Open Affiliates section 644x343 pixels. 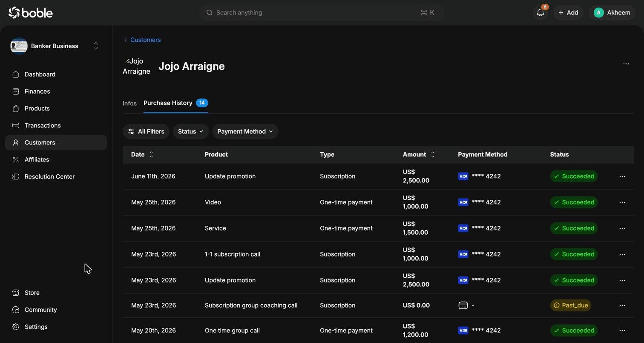point(56,160)
